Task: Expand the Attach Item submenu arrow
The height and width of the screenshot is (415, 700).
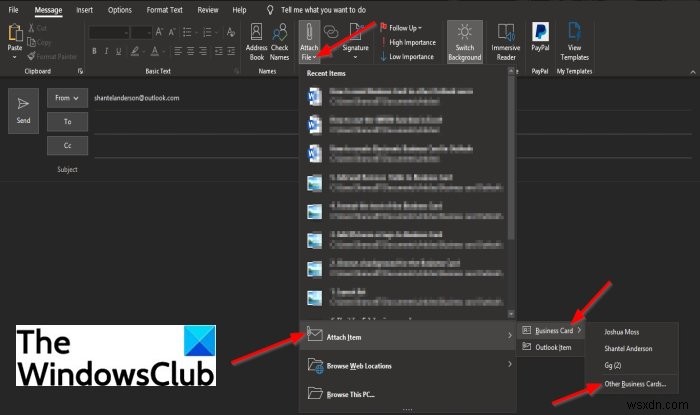Action: pos(509,335)
